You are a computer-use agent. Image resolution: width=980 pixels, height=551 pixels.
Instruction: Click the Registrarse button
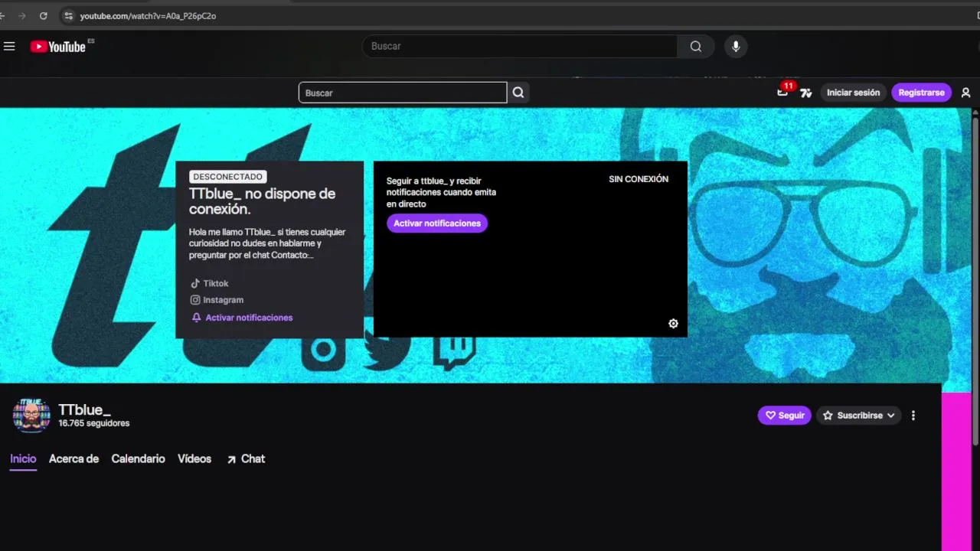point(921,93)
